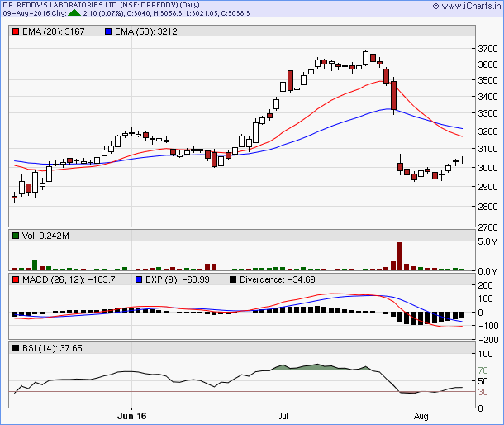The width and height of the screenshot is (504, 425).
Task: Click the 'RSI (14): 37.65' label
Action: coord(52,348)
